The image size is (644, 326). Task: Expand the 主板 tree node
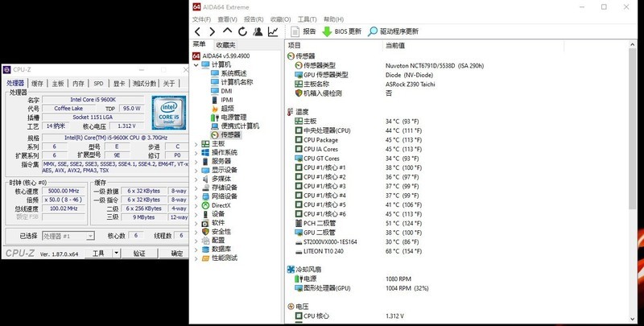coord(196,144)
